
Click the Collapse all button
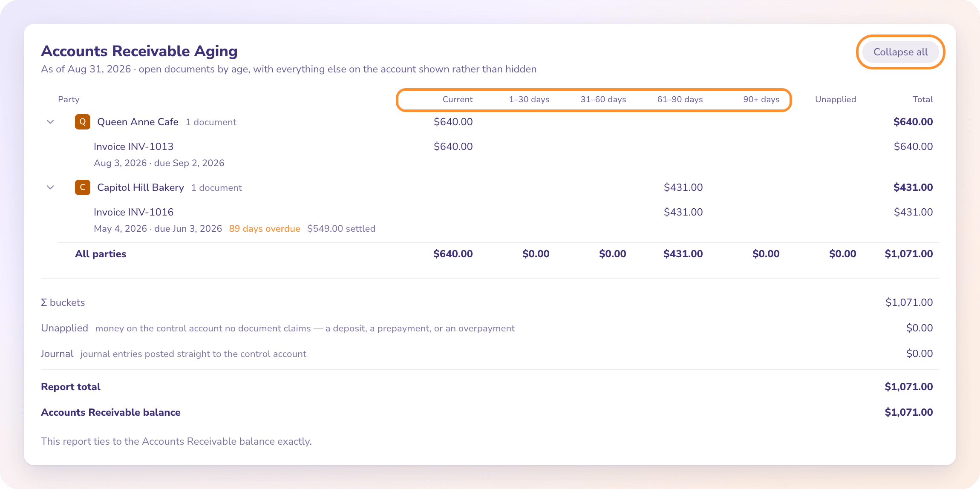900,52
